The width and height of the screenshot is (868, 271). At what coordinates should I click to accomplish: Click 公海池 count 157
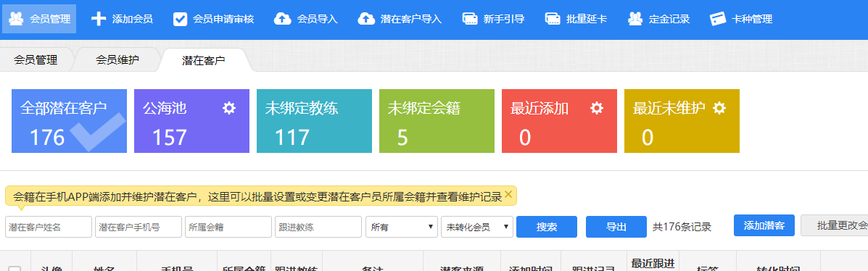[x=169, y=138]
